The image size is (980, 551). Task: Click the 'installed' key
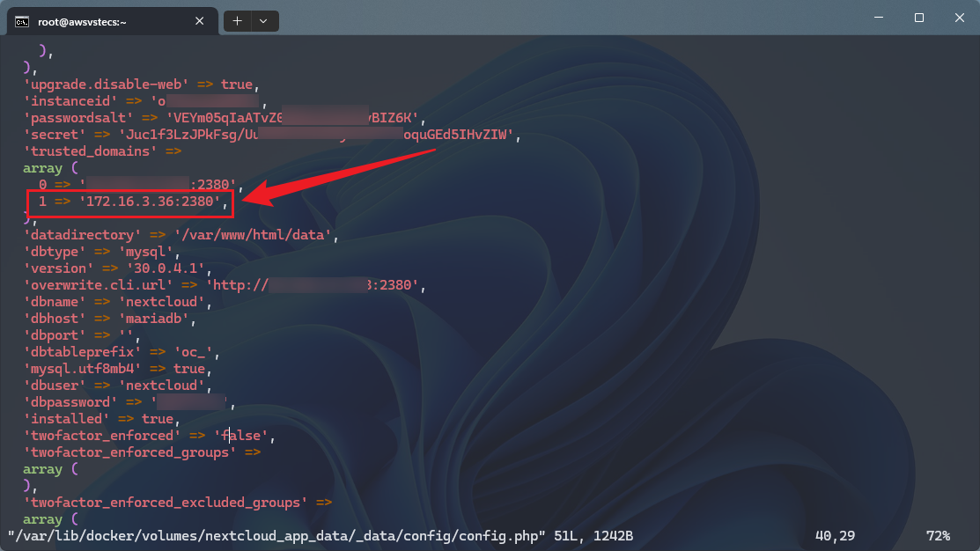(x=66, y=419)
